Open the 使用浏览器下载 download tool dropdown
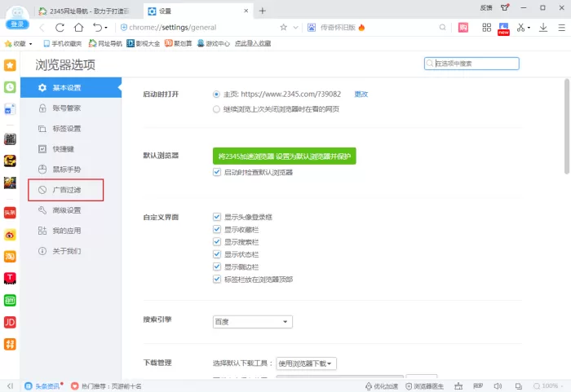This screenshot has width=571, height=392. click(x=306, y=363)
